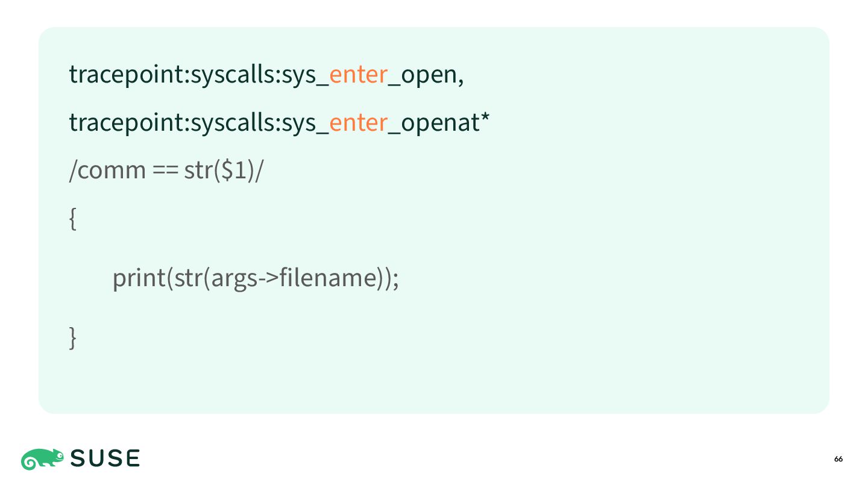Click the 'sys_enter_open,' tracepoint line
868x488 pixels.
click(x=266, y=75)
